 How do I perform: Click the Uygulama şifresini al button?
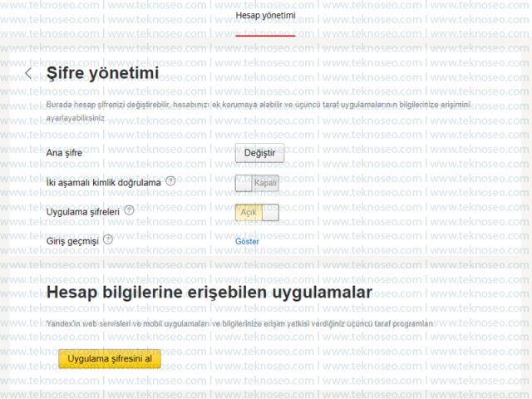(x=110, y=358)
